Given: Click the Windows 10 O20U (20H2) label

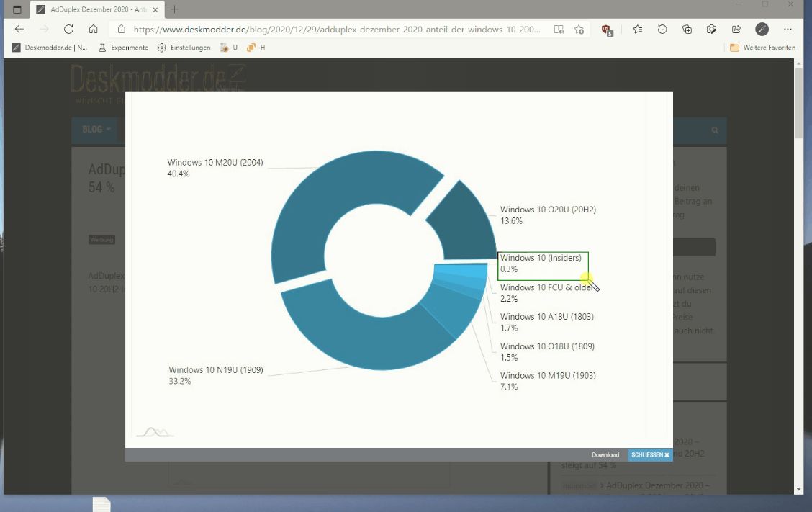Looking at the screenshot, I should click(548, 210).
